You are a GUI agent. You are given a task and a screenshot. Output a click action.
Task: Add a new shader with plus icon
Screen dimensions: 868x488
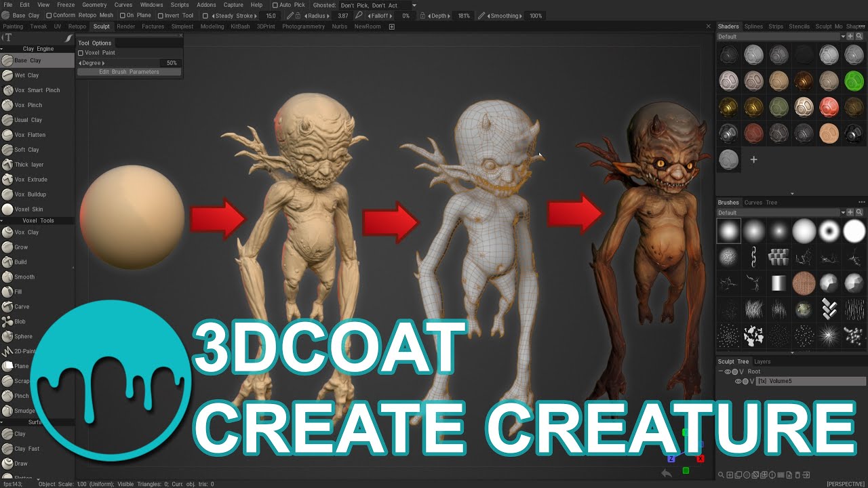(753, 160)
